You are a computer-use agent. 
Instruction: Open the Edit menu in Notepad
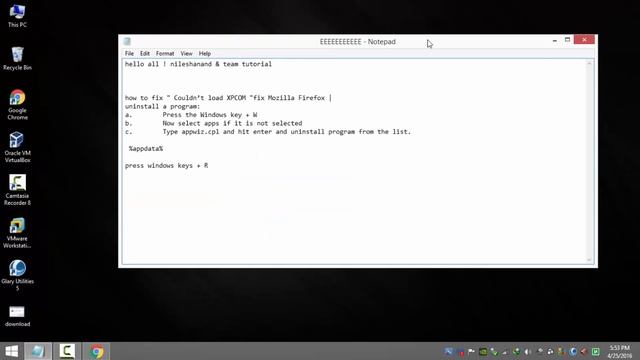pos(144,53)
